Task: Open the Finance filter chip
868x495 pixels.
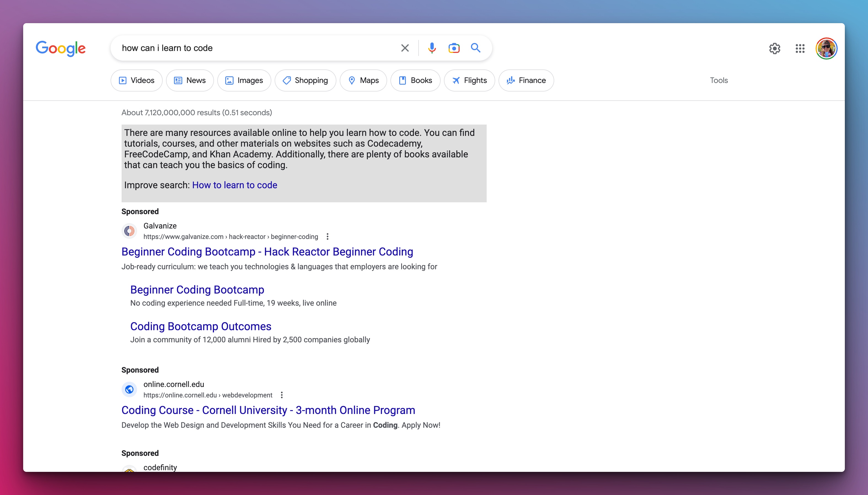Action: coord(526,80)
